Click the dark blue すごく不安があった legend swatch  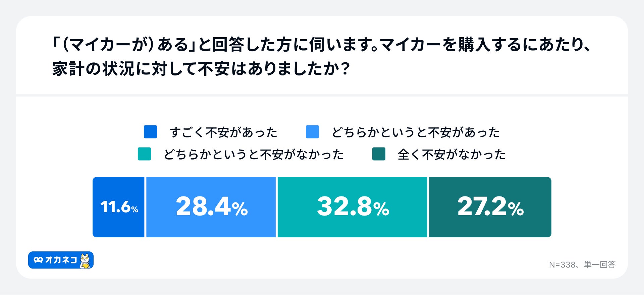(150, 132)
